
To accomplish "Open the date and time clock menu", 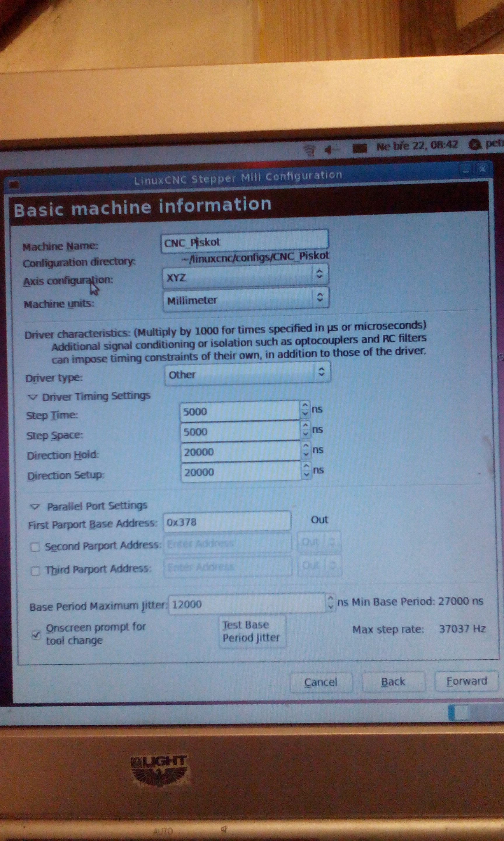I will 417,146.
